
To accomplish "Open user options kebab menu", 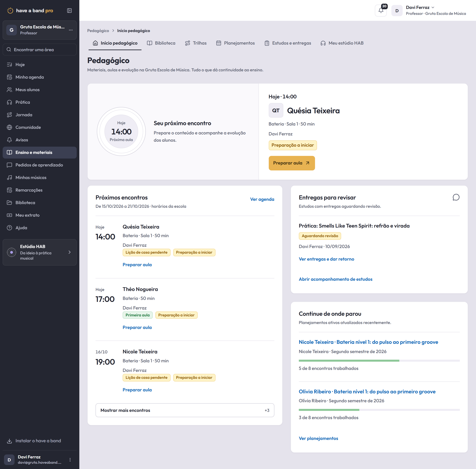I will coord(70,460).
